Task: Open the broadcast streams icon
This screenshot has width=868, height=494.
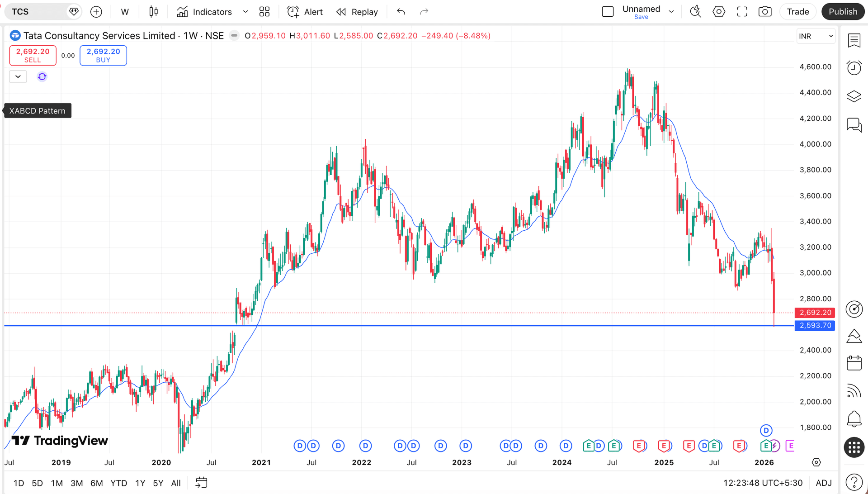Action: [x=854, y=391]
